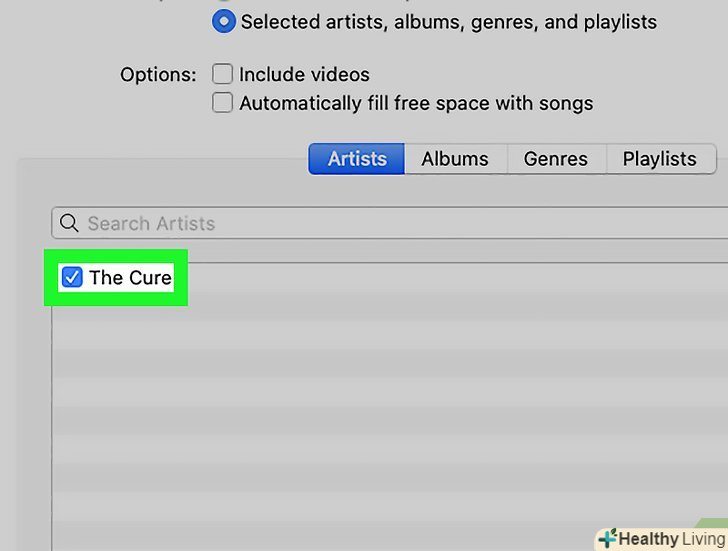Uncheck the checkbox beside The Cure
This screenshot has height=551, width=728.
pos(72,277)
